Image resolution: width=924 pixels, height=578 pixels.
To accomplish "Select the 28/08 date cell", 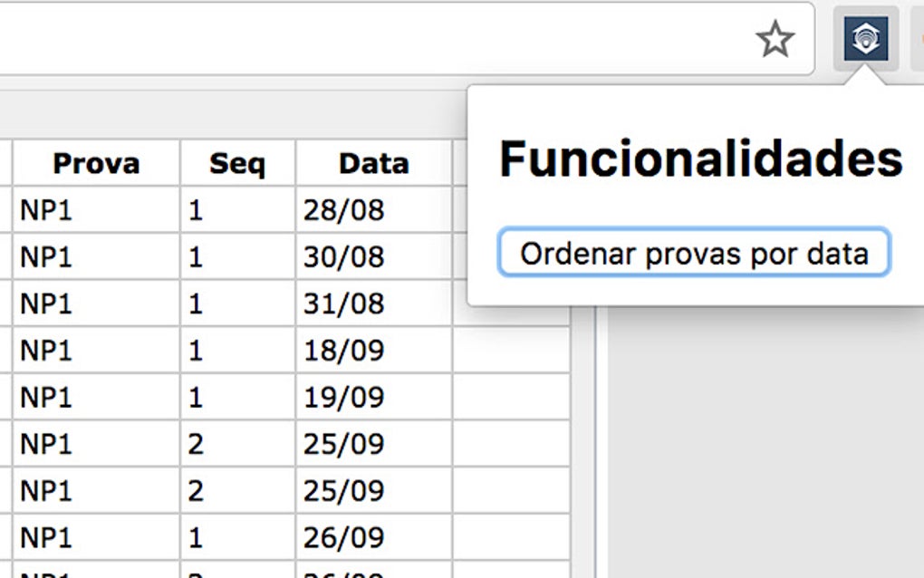I will click(x=344, y=210).
